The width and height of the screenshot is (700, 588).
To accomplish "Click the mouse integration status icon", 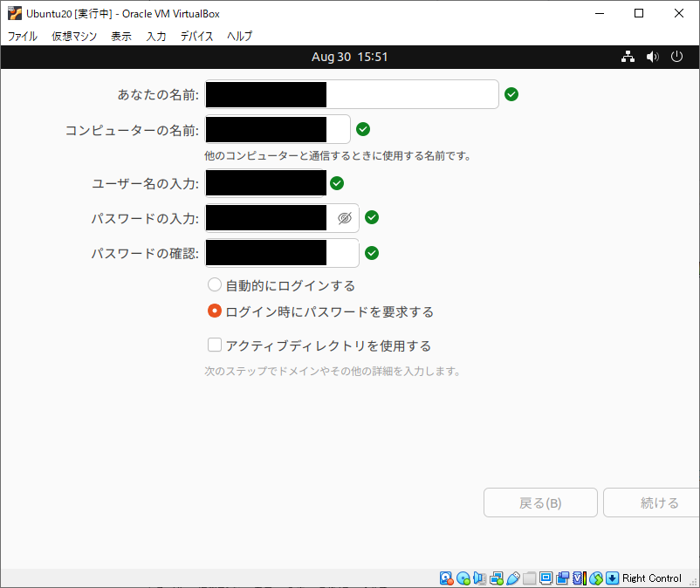I will 596,578.
